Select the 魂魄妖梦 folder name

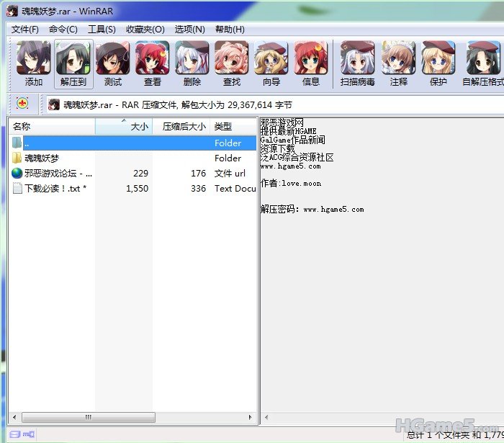(42, 158)
